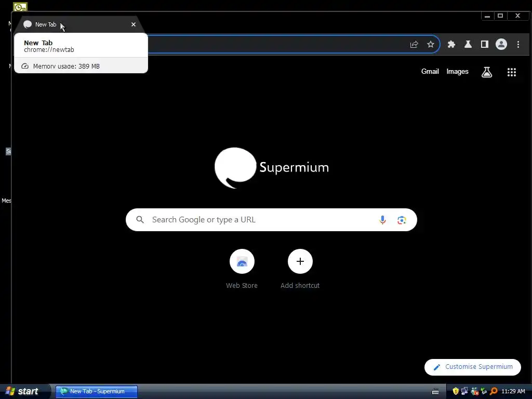Click the Add shortcut plus button

300,261
